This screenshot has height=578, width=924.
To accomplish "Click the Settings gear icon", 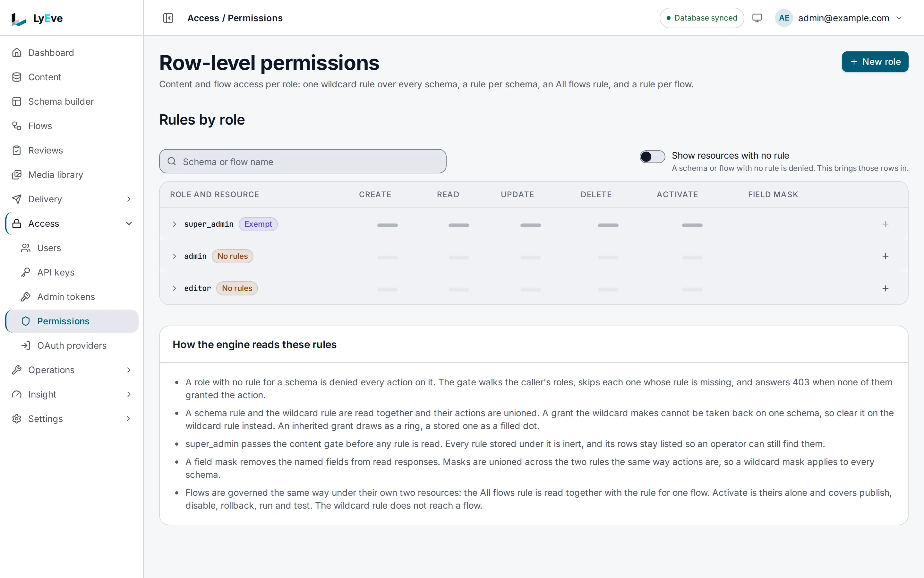I will click(17, 419).
